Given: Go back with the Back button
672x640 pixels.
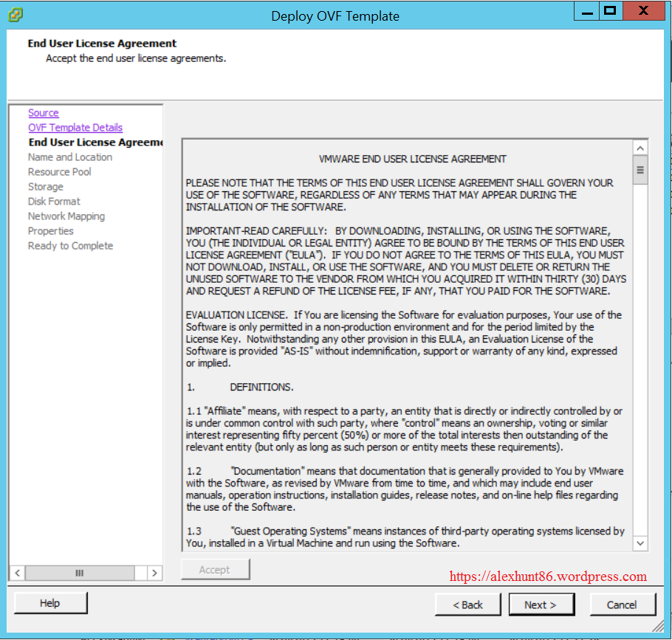Looking at the screenshot, I should point(467,605).
